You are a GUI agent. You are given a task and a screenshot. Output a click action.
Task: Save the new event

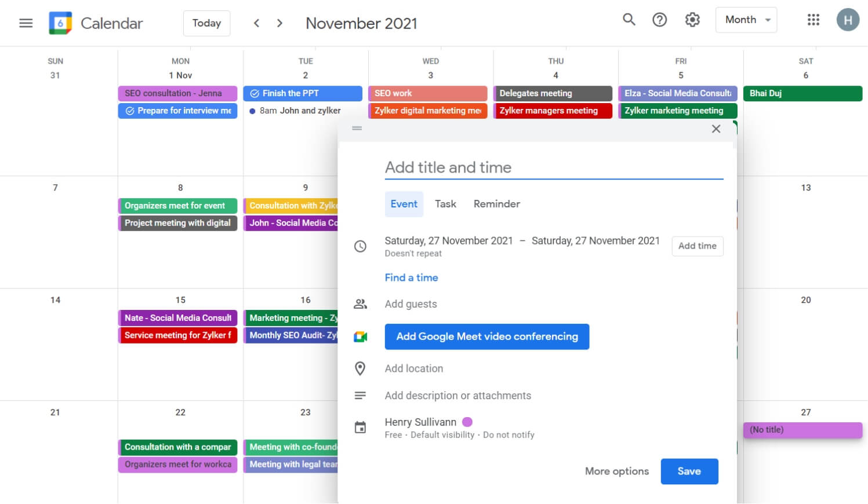(689, 471)
